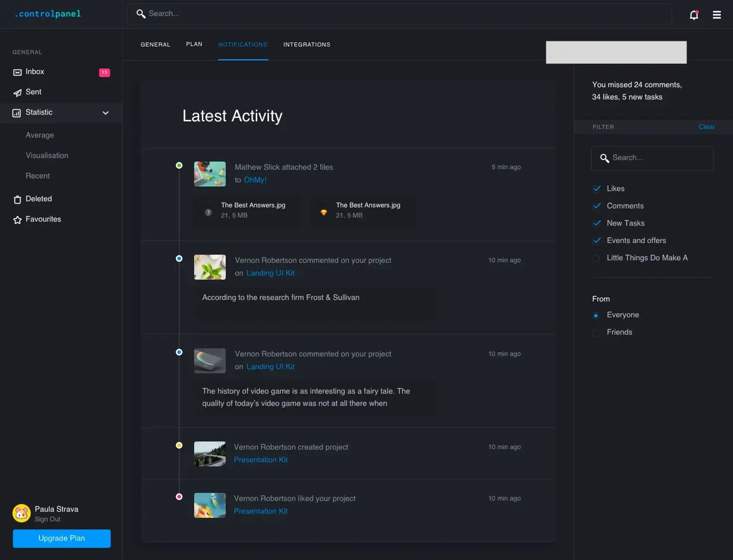This screenshot has height=560, width=733.
Task: Open the Presentation Kit mountain road thumbnail
Action: point(210,454)
